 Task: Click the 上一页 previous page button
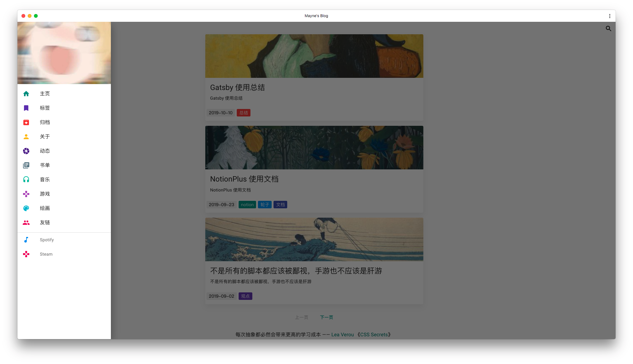pos(302,317)
